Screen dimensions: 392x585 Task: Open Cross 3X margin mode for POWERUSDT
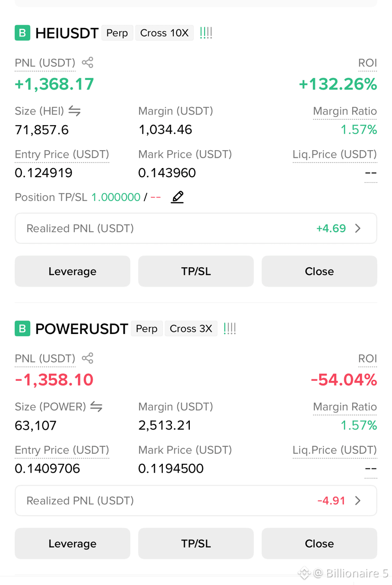(x=191, y=329)
